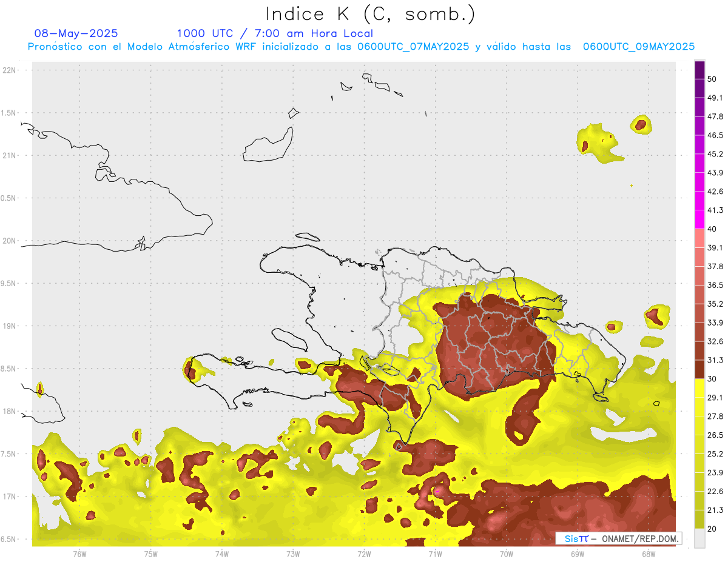Select the date text '08-May-2025'

click(76, 33)
